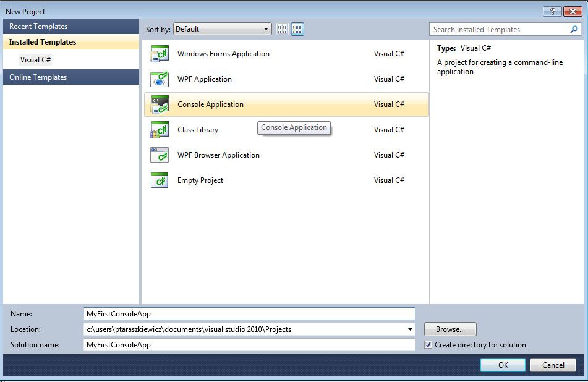Click 'Visual C#' in the Console Application row

tap(390, 104)
